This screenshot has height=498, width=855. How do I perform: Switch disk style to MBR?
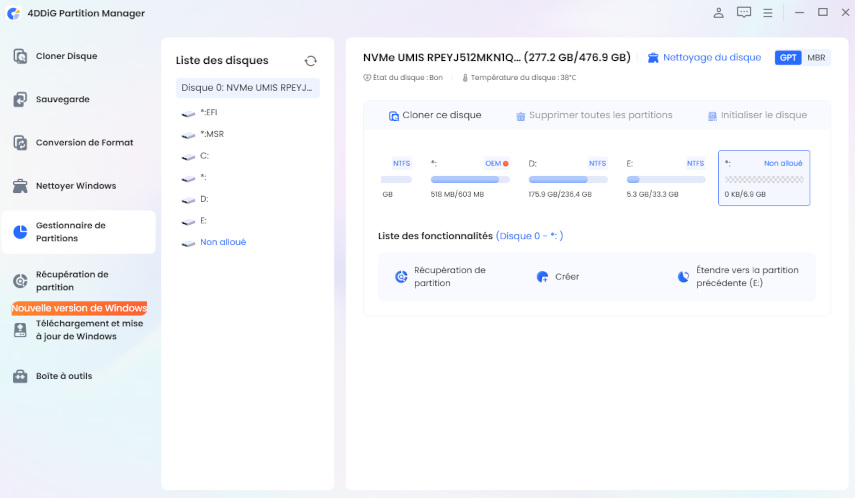pyautogui.click(x=816, y=58)
